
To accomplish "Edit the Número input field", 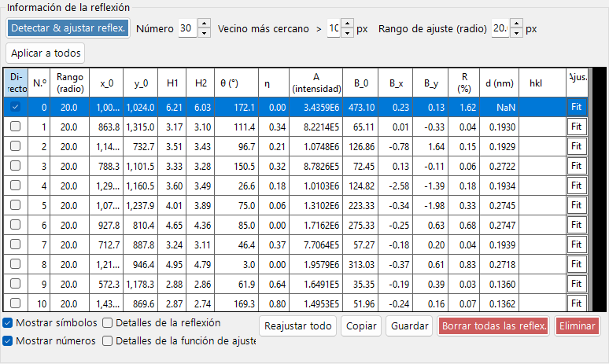I will coord(188,28).
